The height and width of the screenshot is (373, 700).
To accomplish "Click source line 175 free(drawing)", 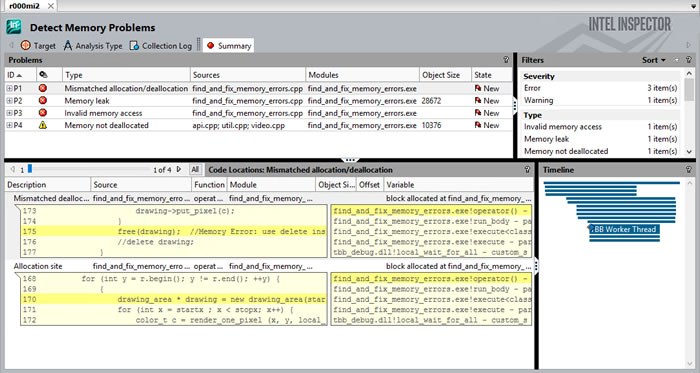I will pos(174,232).
